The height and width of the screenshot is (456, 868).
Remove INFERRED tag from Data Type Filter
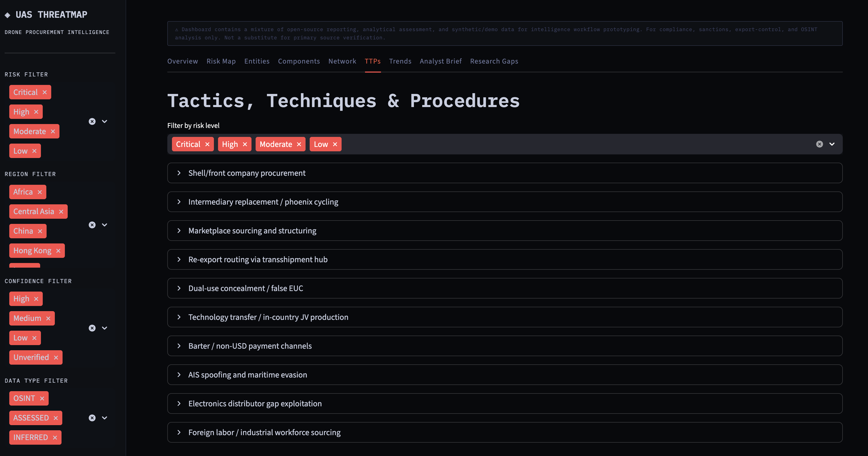coord(55,437)
